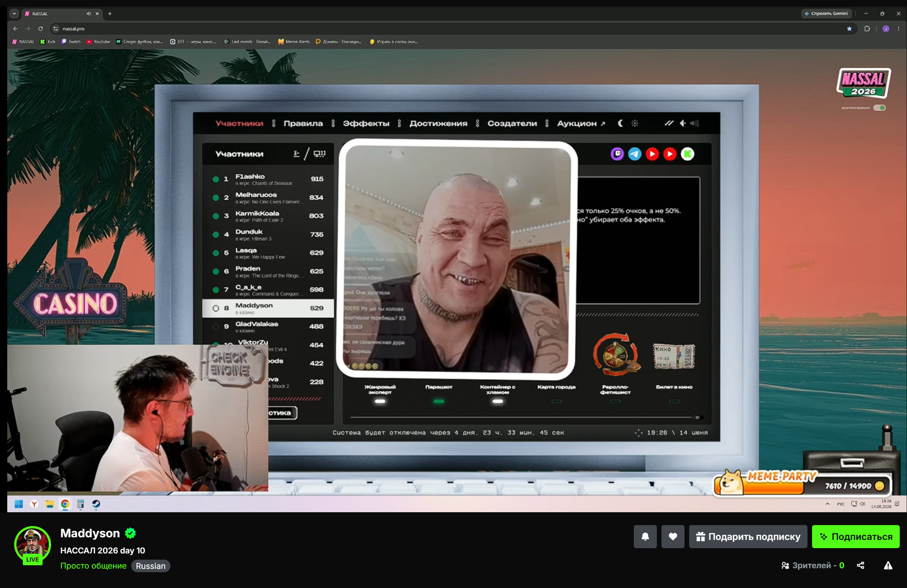Expand hidden system tray icons

pos(827,504)
